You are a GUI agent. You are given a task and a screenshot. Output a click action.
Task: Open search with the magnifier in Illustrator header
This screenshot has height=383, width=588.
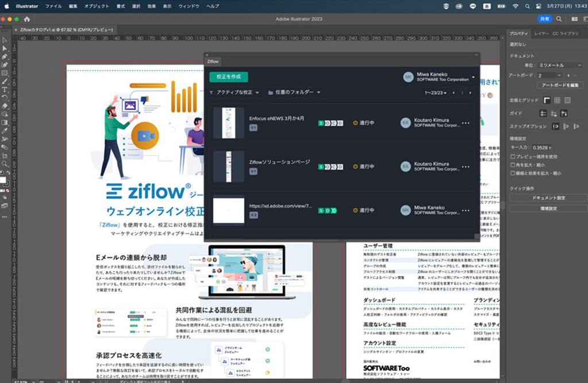click(559, 19)
